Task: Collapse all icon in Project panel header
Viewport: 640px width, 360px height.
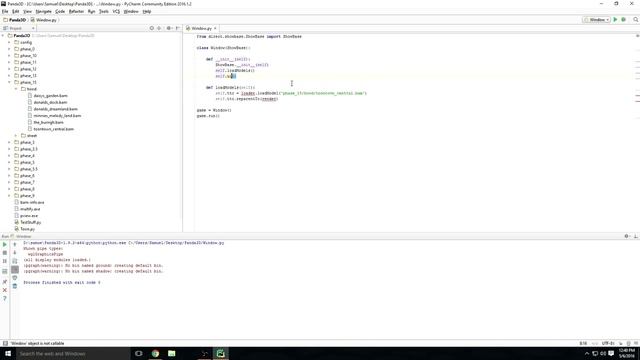Action: tap(159, 28)
